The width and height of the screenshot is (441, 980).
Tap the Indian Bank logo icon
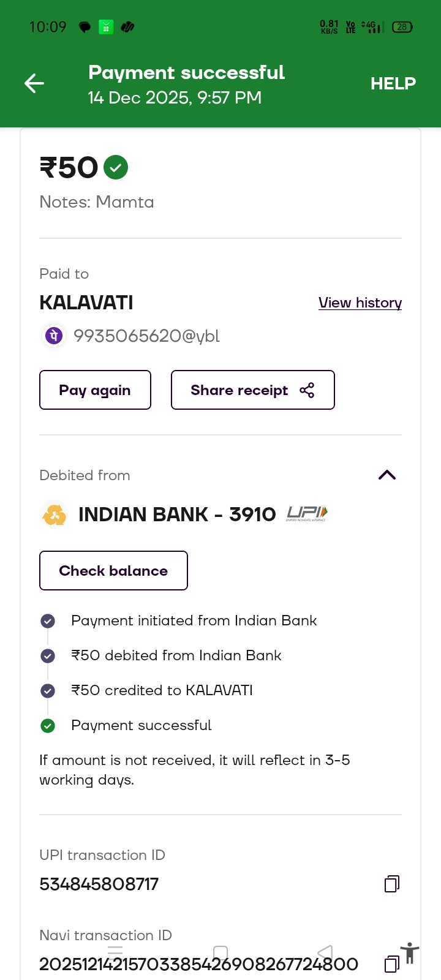(54, 514)
